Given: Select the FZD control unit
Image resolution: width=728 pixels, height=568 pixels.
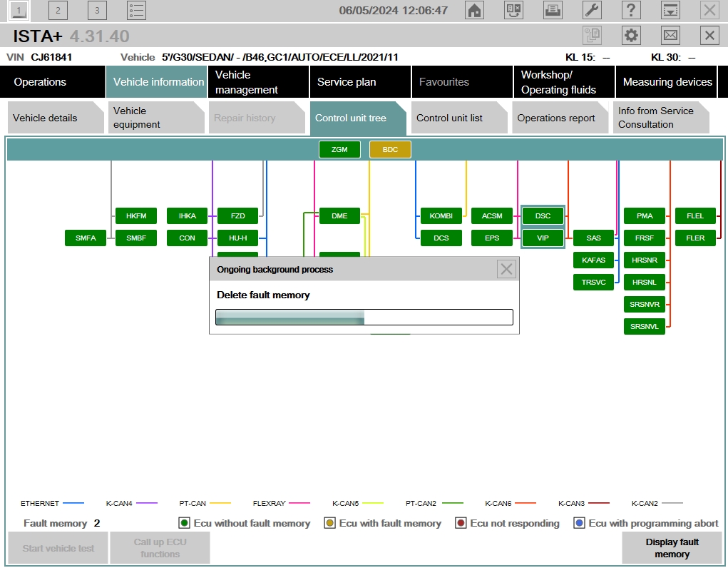Looking at the screenshot, I should pos(237,215).
